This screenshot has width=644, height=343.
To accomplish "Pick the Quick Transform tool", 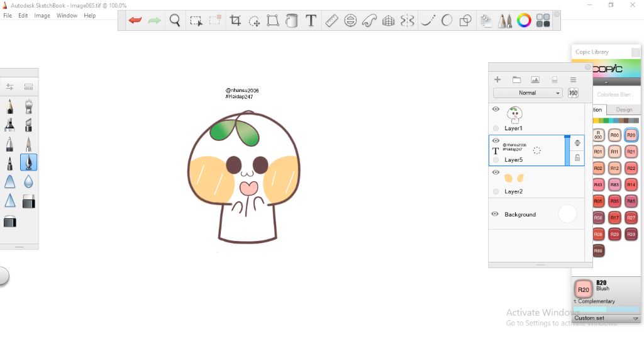I will point(254,21).
